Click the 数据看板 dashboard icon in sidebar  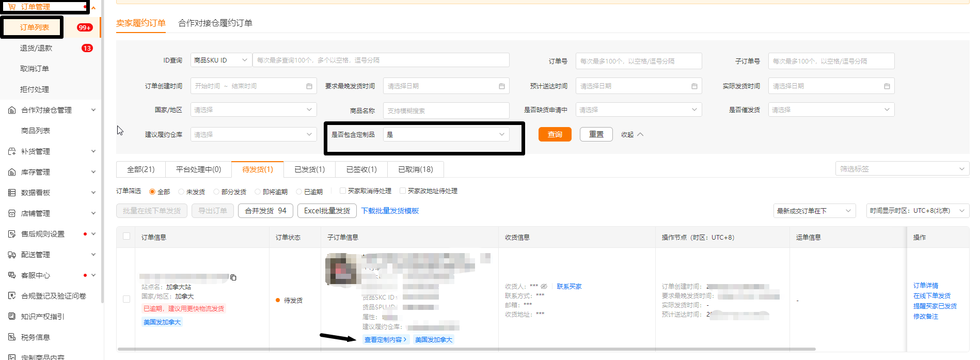[12, 193]
